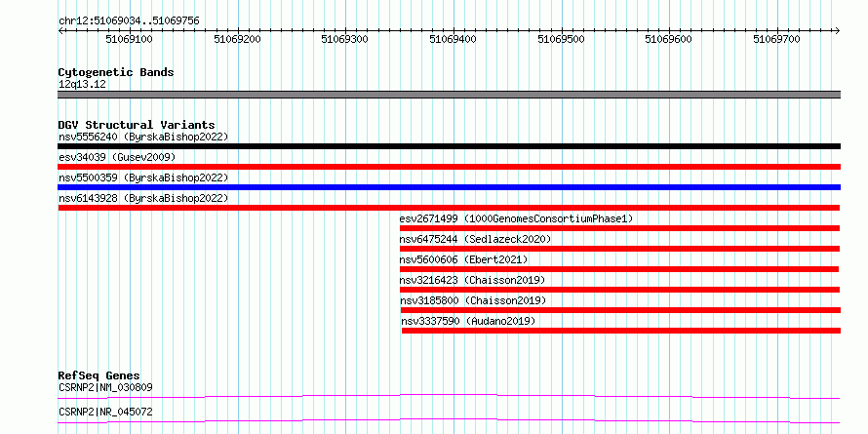The image size is (868, 434).
Task: Open the CSRNP2|NR_045072 gene label
Action: (x=105, y=412)
